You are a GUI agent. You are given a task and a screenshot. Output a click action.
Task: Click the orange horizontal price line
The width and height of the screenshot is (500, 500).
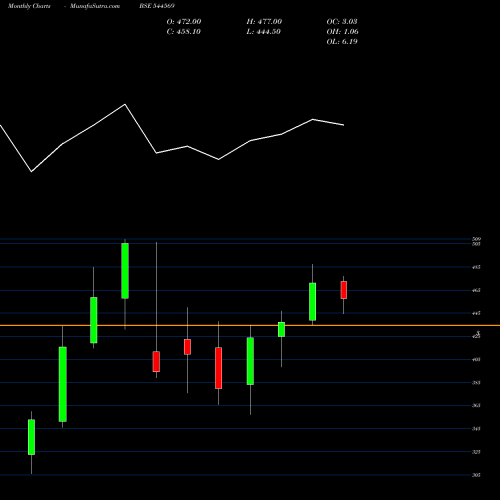click(250, 325)
